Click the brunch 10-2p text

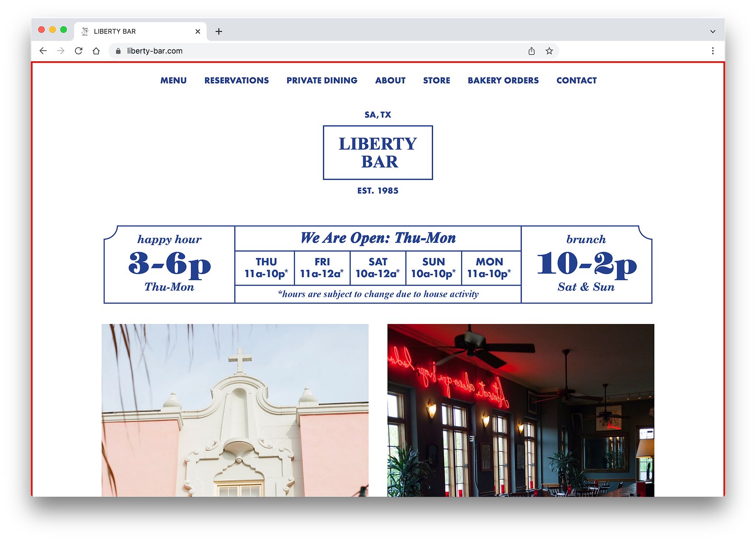click(x=587, y=264)
